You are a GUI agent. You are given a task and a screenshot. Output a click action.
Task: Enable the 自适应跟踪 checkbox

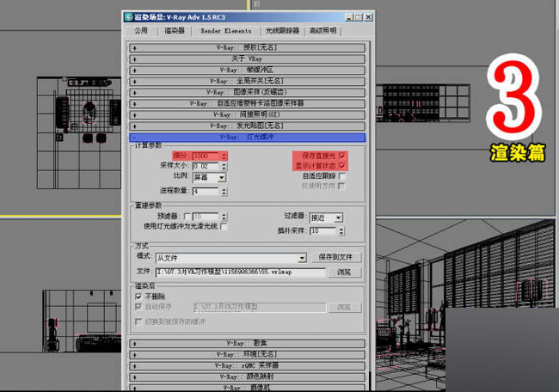coord(342,175)
